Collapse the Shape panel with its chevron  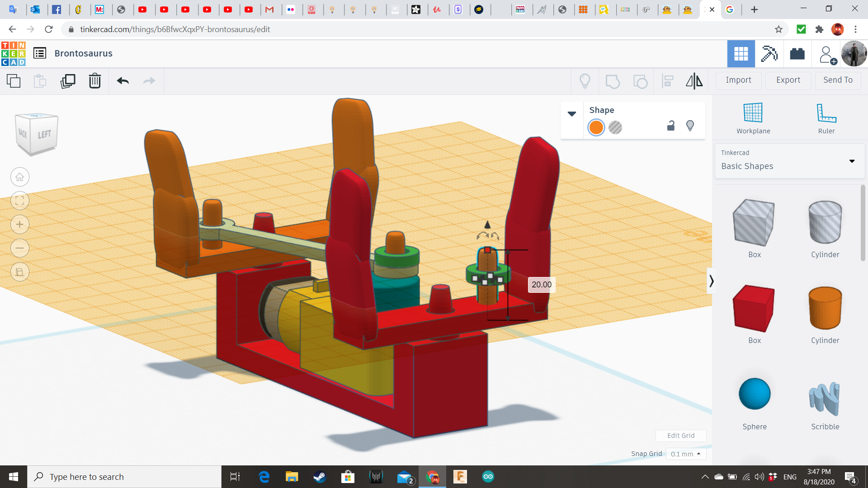pyautogui.click(x=572, y=114)
